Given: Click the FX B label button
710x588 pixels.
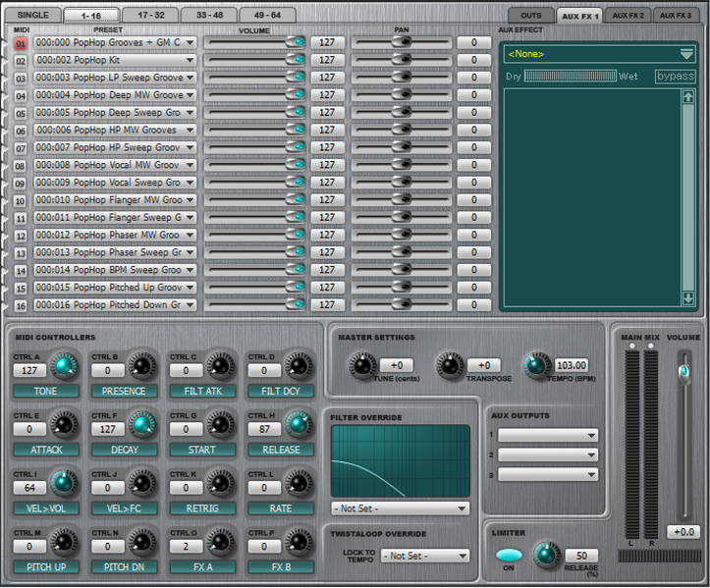Looking at the screenshot, I should click(x=281, y=566).
